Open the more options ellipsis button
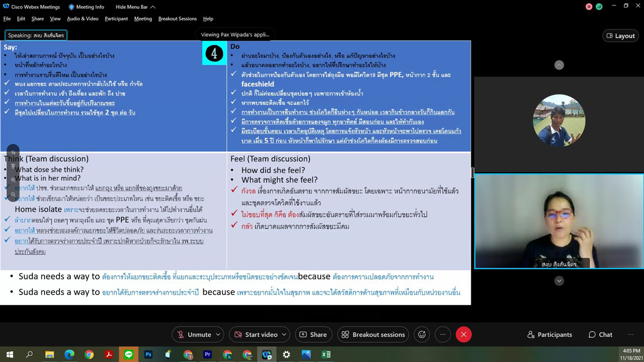 [x=443, y=335]
